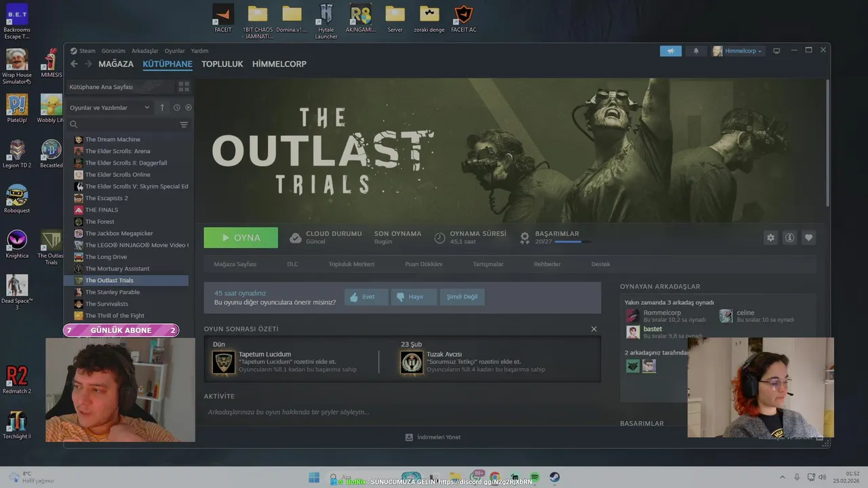Click the green OYNA play button
This screenshot has width=868, height=488.
pyautogui.click(x=241, y=238)
